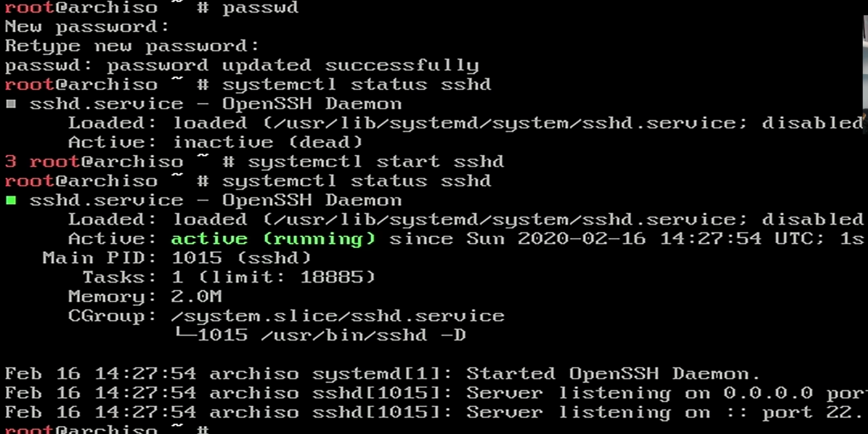Click "Started OpenSSH Daemon." log message
868x434 pixels.
coord(613,374)
